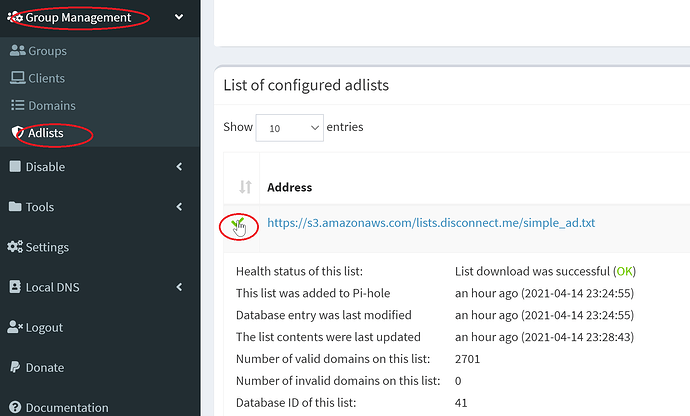This screenshot has height=416, width=690.
Task: Click the Group Management gear icon
Action: tap(15, 17)
